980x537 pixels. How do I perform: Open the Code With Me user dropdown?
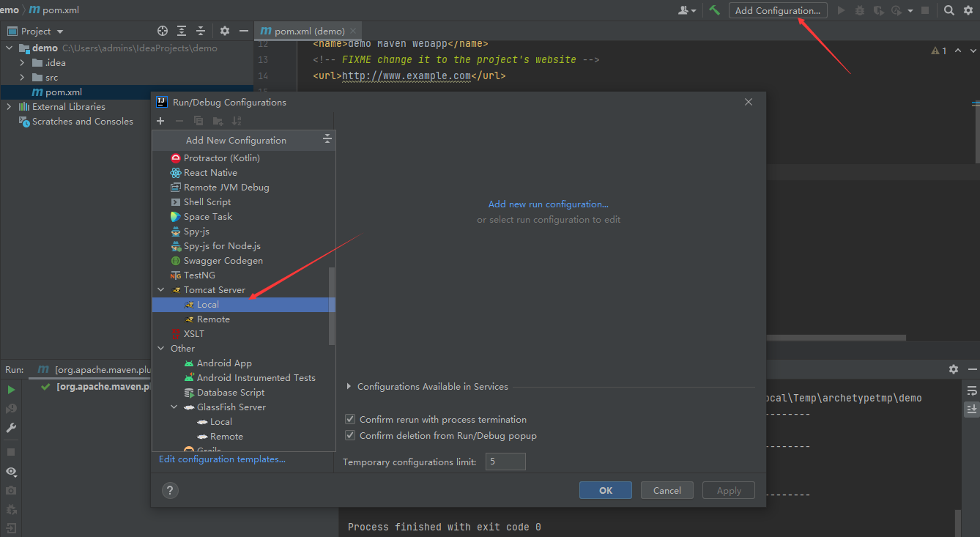click(x=687, y=10)
